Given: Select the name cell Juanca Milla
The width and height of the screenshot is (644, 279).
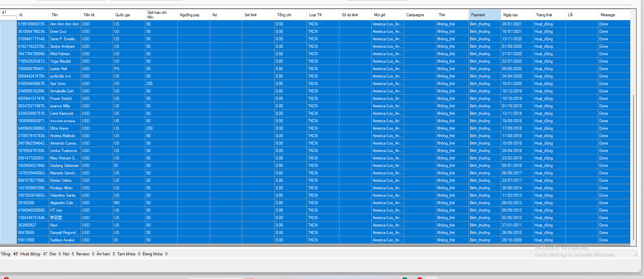Looking at the screenshot, I should (x=65, y=106).
